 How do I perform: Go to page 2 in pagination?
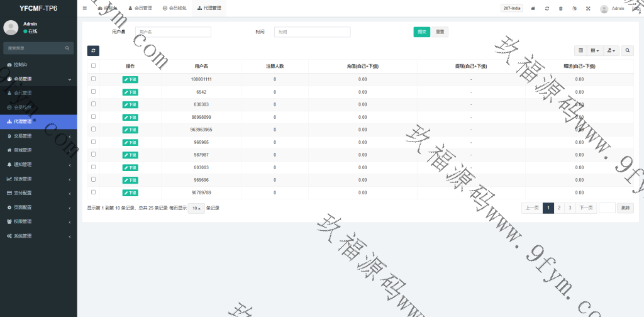pyautogui.click(x=558, y=208)
